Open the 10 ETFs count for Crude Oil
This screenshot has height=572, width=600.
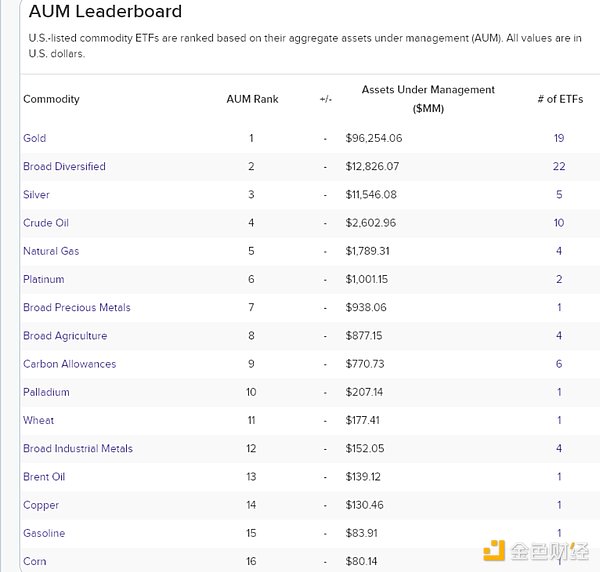pos(559,223)
